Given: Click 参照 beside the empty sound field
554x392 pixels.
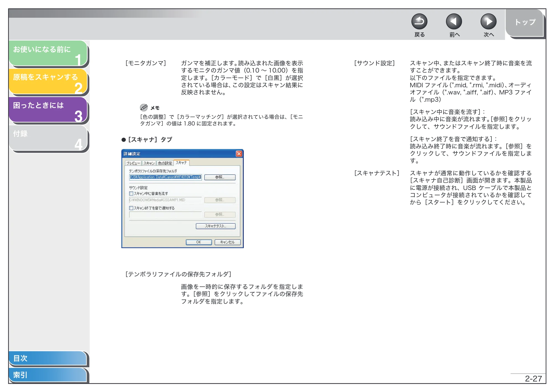Looking at the screenshot, I should pos(220,215).
